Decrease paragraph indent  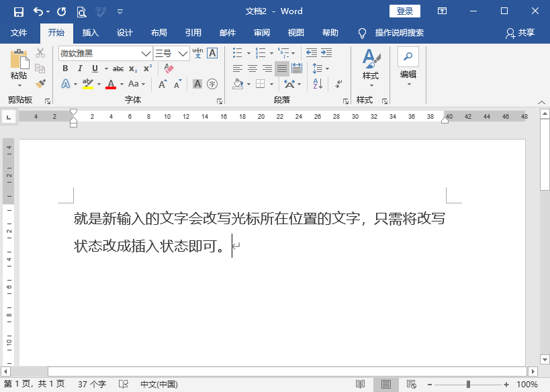pyautogui.click(x=312, y=53)
